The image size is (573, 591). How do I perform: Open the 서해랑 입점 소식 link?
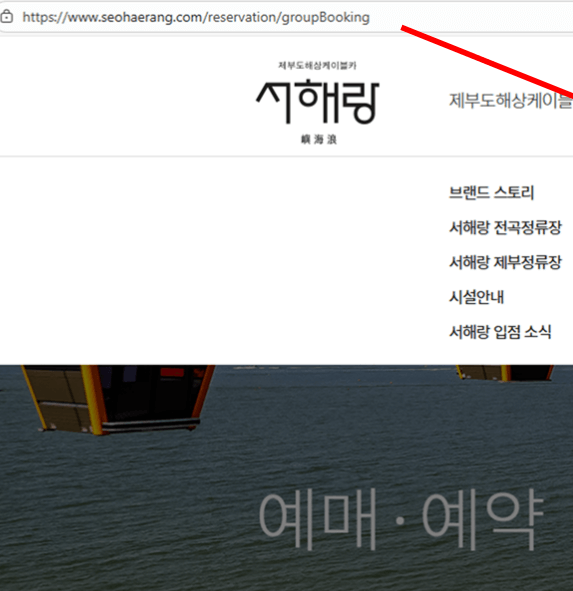500,332
